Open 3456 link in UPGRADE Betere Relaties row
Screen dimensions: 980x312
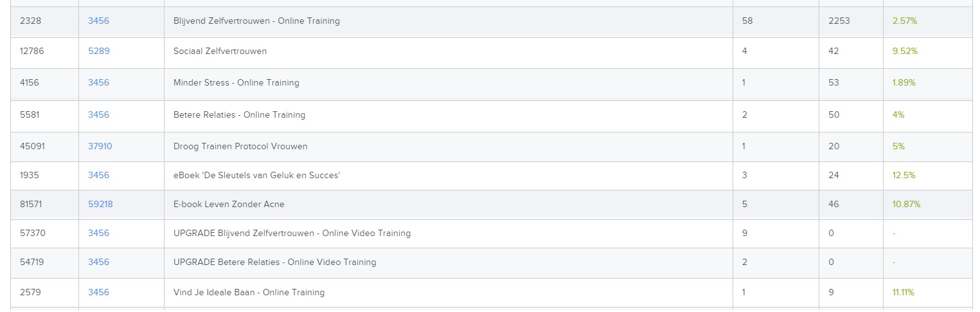[x=98, y=262]
